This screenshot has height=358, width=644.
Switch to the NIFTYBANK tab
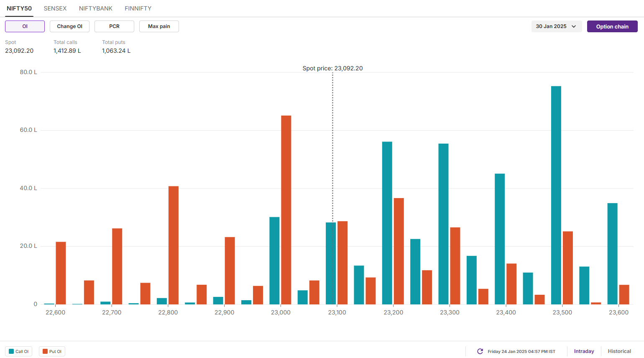point(96,8)
